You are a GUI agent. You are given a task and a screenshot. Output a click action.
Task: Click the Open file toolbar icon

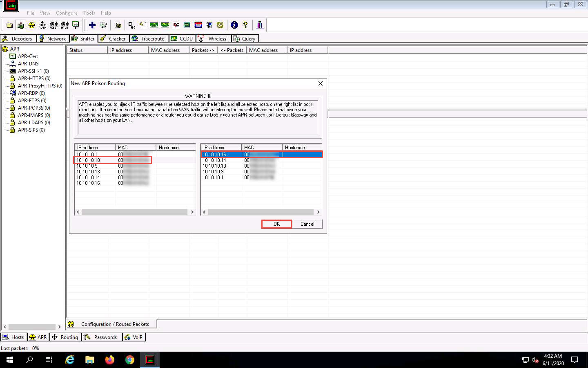9,25
